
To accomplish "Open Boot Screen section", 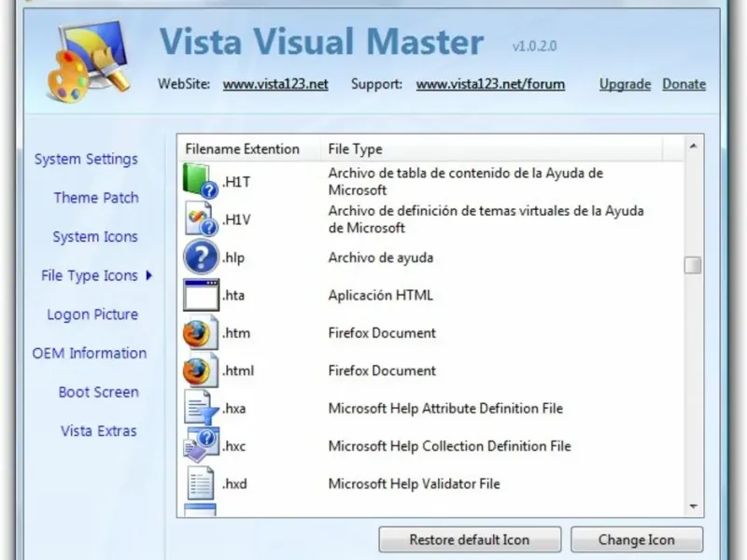I will coord(99,392).
